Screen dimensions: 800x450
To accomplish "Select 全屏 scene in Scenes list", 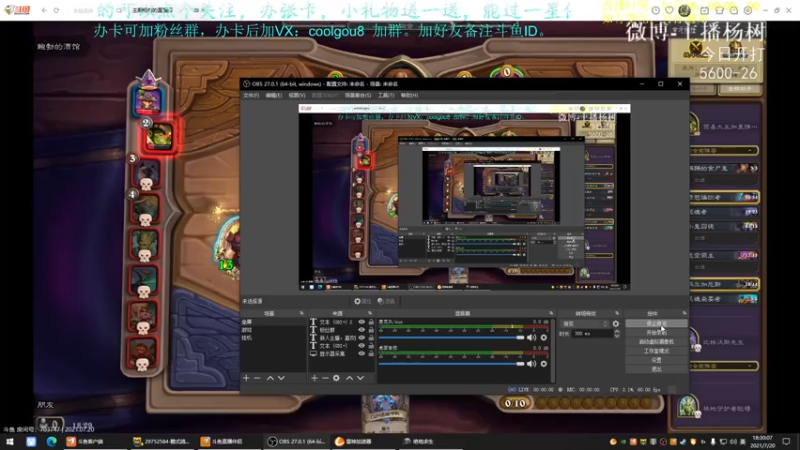I will click(x=273, y=322).
